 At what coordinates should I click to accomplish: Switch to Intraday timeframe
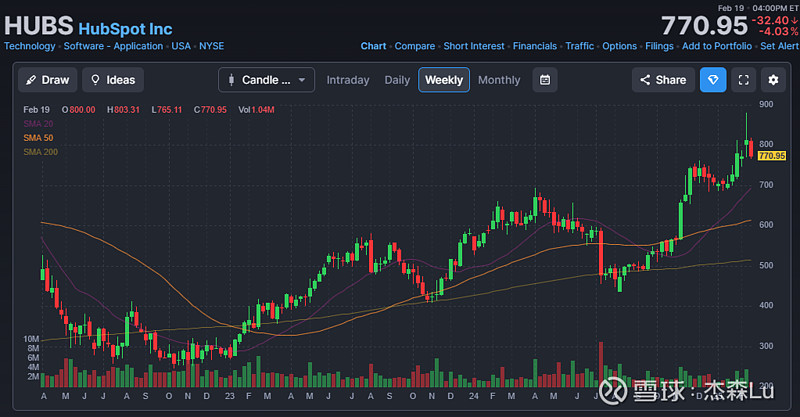point(348,80)
